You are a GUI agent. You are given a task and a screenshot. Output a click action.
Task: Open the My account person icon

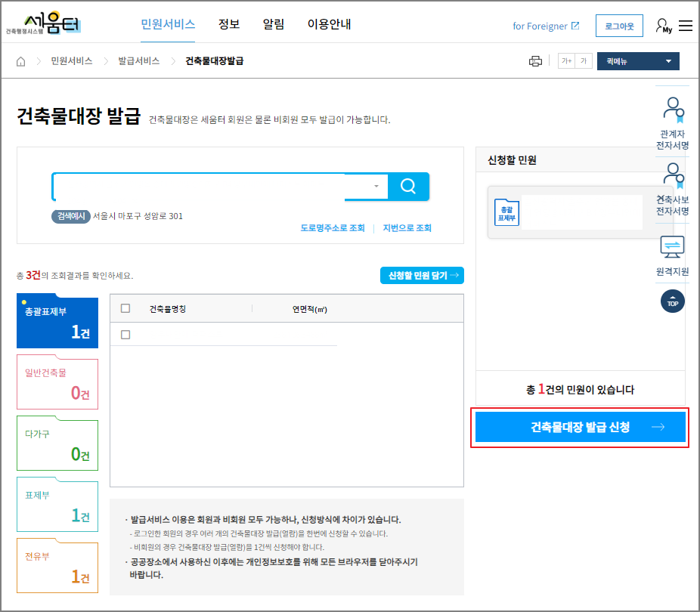click(661, 24)
